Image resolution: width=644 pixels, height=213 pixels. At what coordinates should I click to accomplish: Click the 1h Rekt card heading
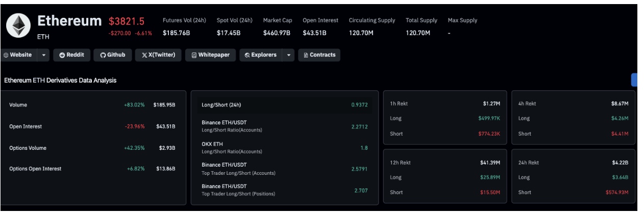click(399, 103)
